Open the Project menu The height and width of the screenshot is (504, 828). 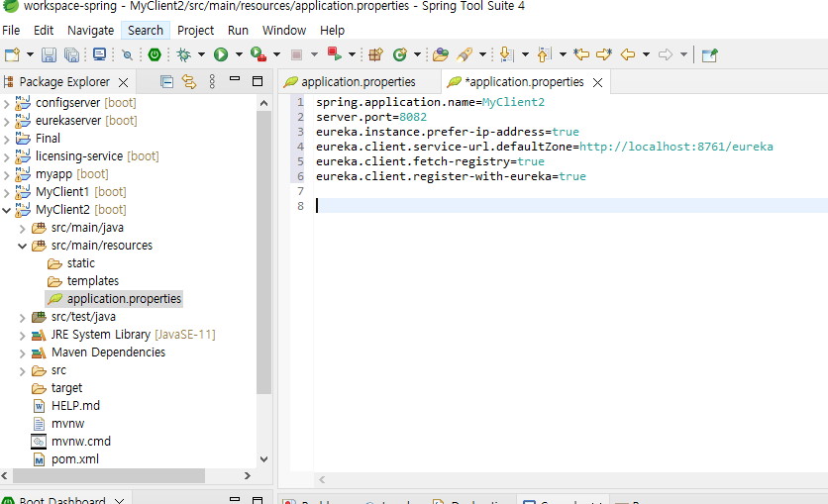click(195, 30)
